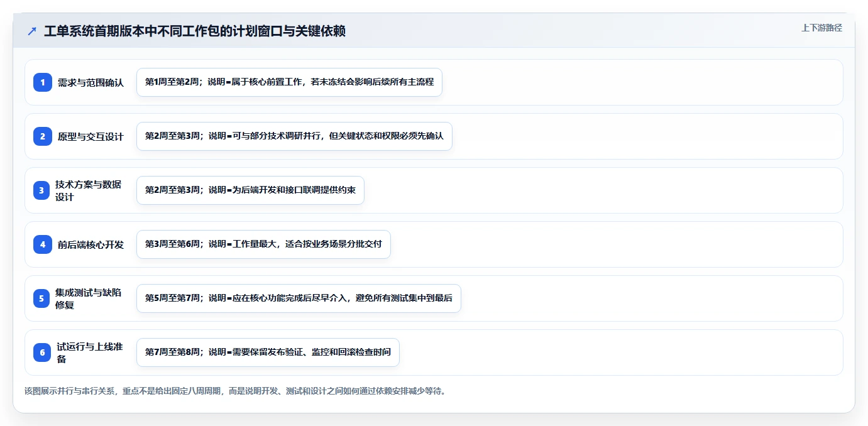Click the footer note starting with 该图展示并行与串行关系
This screenshot has width=868, height=426.
235,391
